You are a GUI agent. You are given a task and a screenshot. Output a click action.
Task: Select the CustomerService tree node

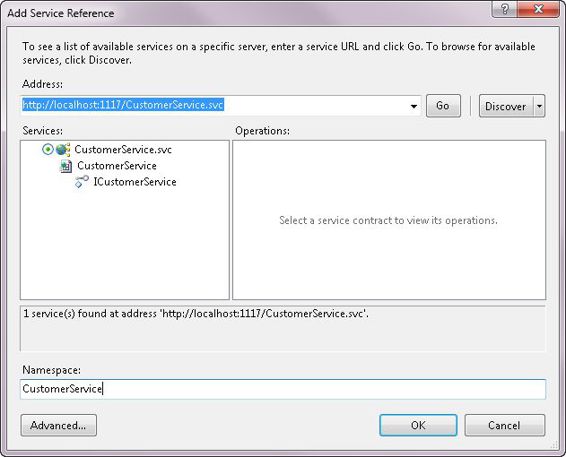pyautogui.click(x=117, y=166)
